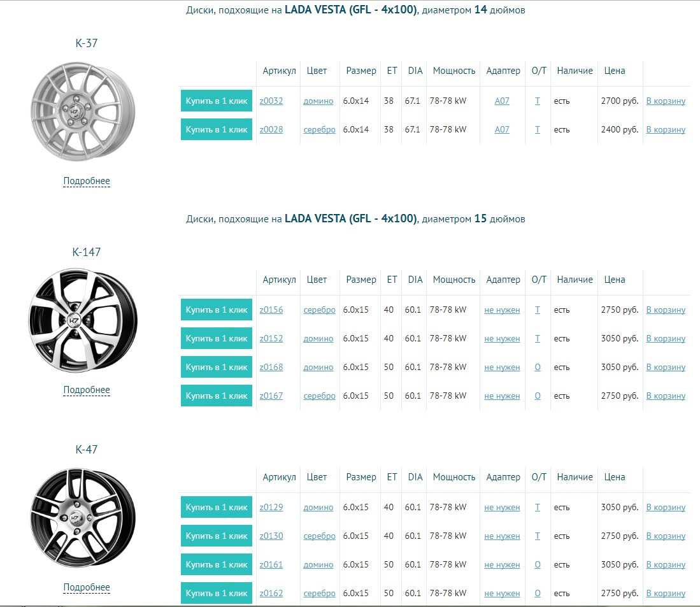Add item z0162 to cart
The image size is (700, 607).
click(x=666, y=593)
